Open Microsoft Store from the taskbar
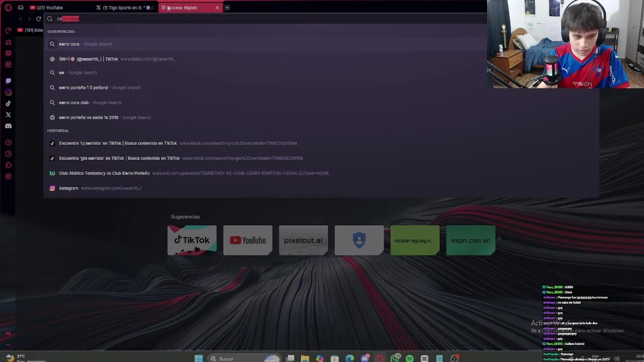The width and height of the screenshot is (644, 362). click(335, 358)
